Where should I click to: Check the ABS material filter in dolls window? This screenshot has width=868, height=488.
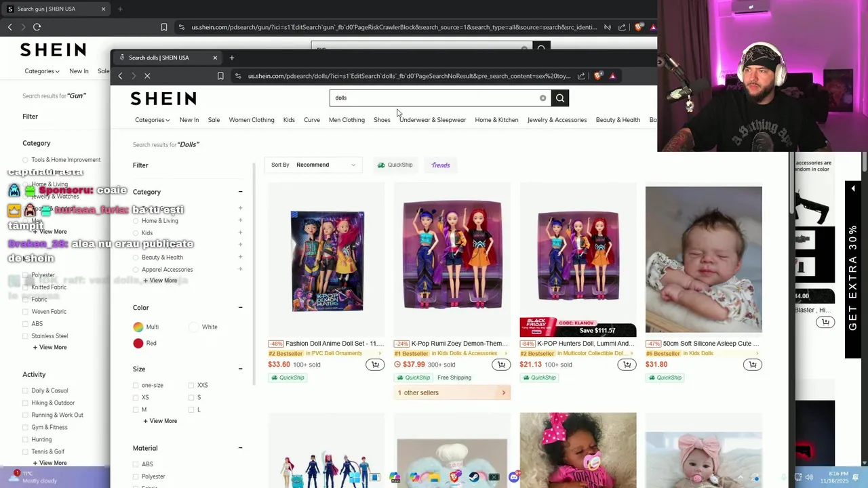(x=136, y=464)
